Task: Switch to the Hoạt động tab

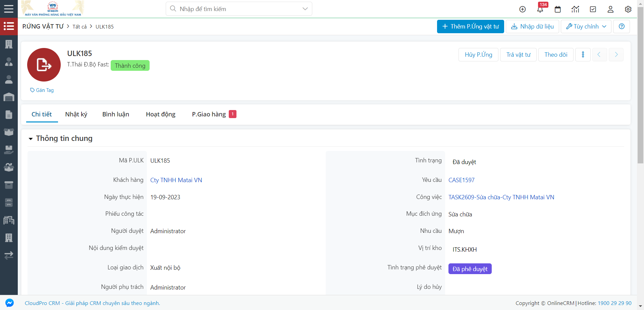Action: point(161,114)
